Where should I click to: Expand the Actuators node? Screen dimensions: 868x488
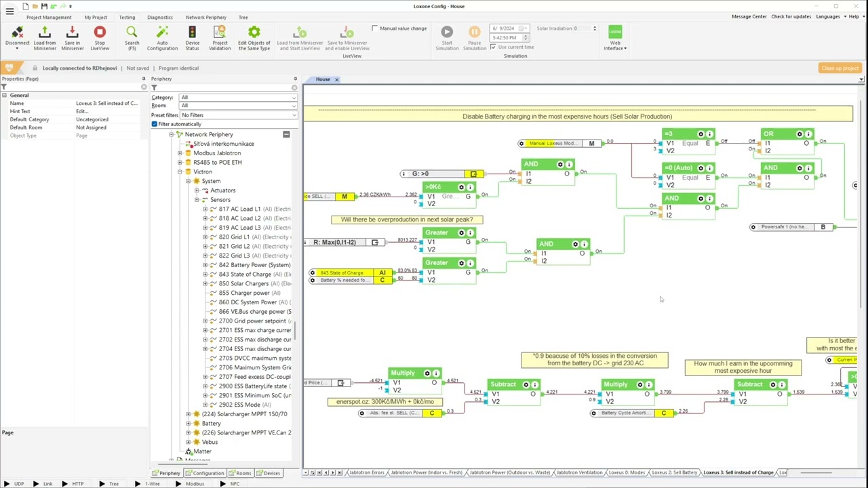197,190
